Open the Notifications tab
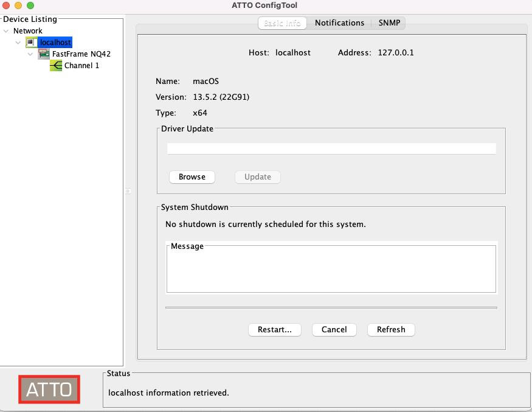This screenshot has height=412, width=532. coord(339,23)
